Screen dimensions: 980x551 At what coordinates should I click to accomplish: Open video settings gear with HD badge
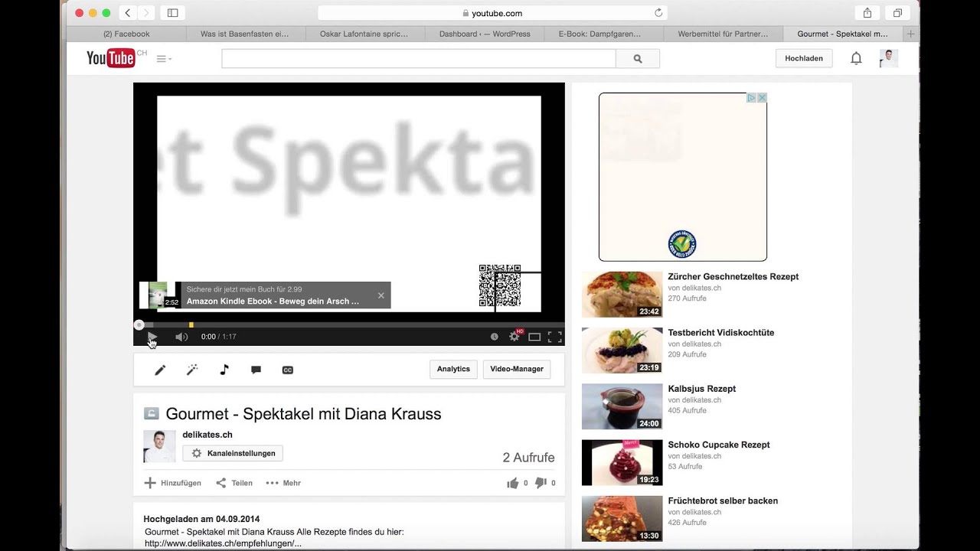pos(514,336)
